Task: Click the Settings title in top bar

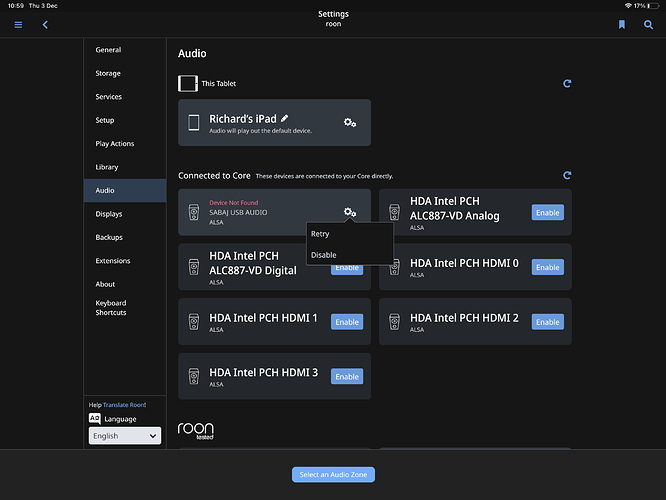Action: 333,14
